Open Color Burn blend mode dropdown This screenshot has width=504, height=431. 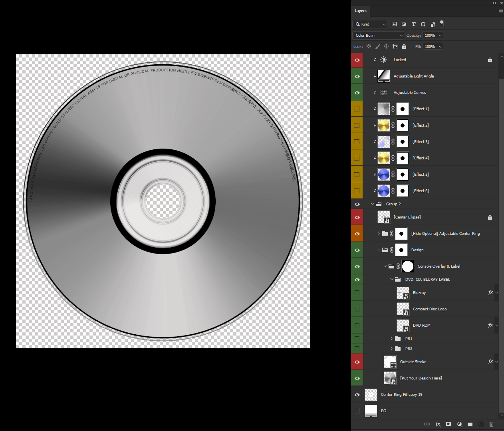click(378, 35)
